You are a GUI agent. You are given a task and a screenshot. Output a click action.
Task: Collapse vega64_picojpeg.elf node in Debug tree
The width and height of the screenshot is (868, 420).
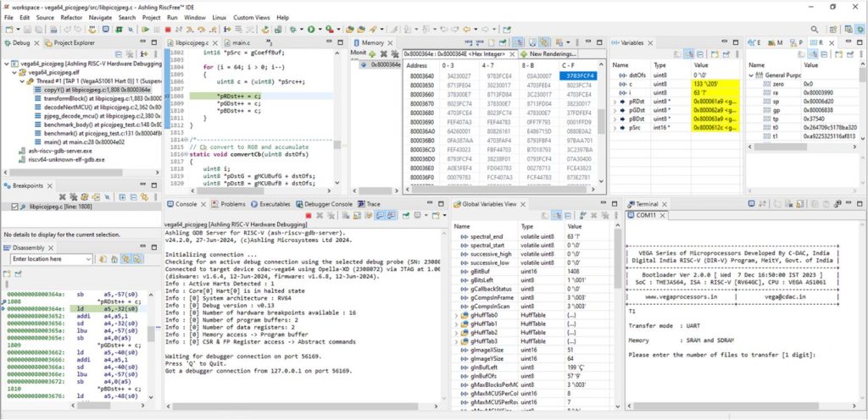14,72
